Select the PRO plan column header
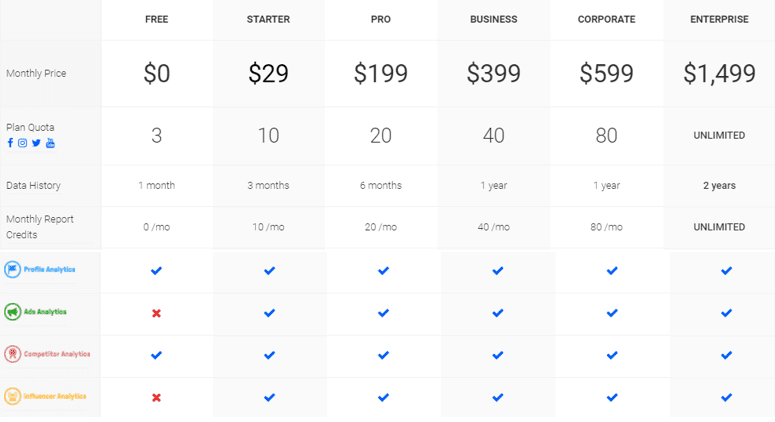Image resolution: width=775 pixels, height=422 pixels. [x=381, y=19]
